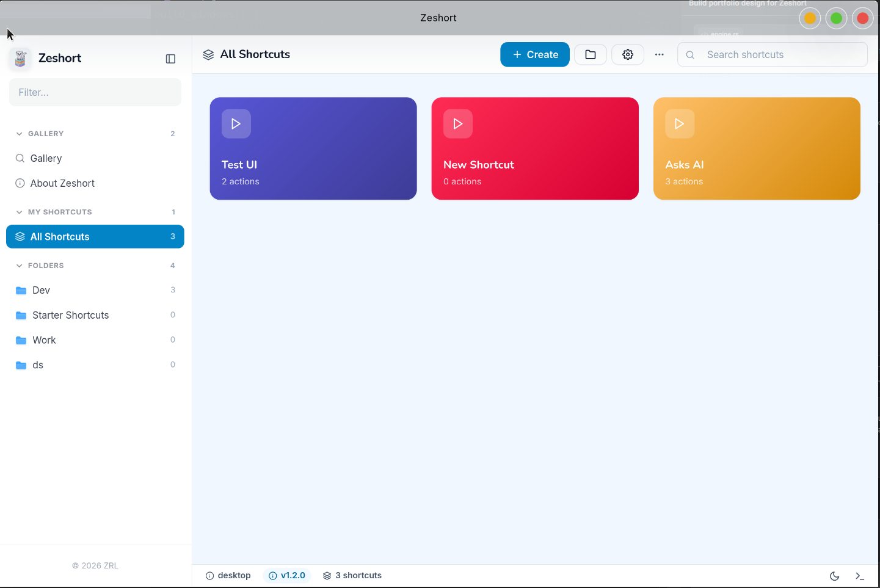Open the Dev folder
The height and width of the screenshot is (588, 880).
[x=95, y=290]
